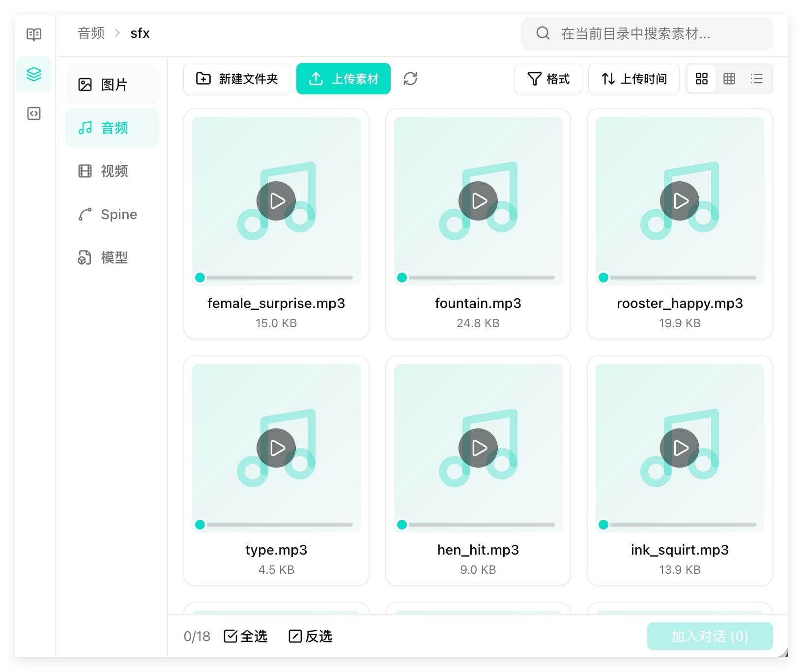Open the Spine category
Screen dimensions: 803x672
112,214
